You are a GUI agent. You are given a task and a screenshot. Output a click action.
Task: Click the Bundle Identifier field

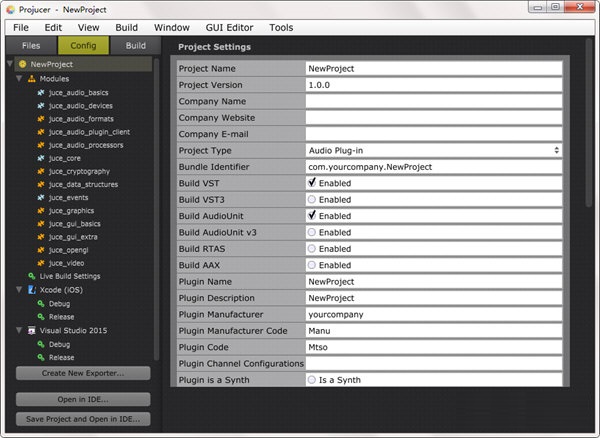point(434,167)
